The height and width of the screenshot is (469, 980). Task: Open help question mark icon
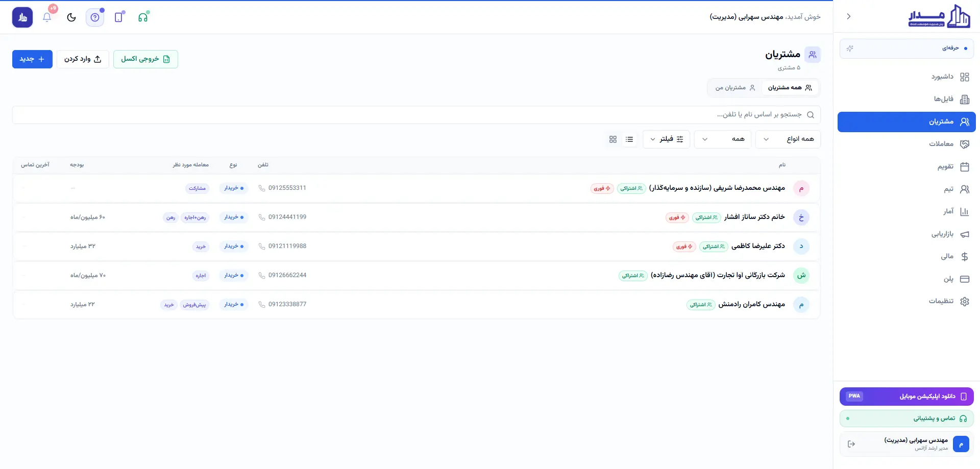click(x=95, y=17)
